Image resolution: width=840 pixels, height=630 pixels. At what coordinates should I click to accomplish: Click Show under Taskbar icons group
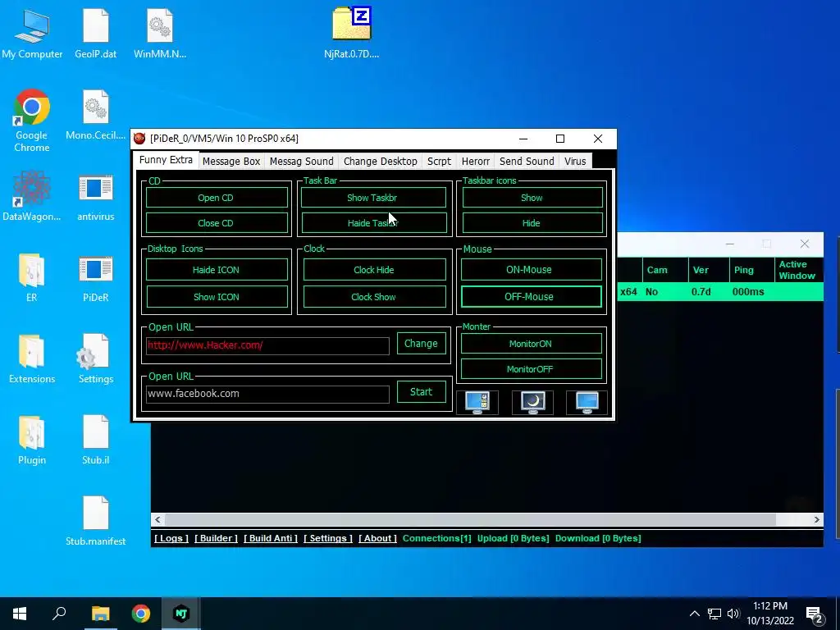point(532,198)
